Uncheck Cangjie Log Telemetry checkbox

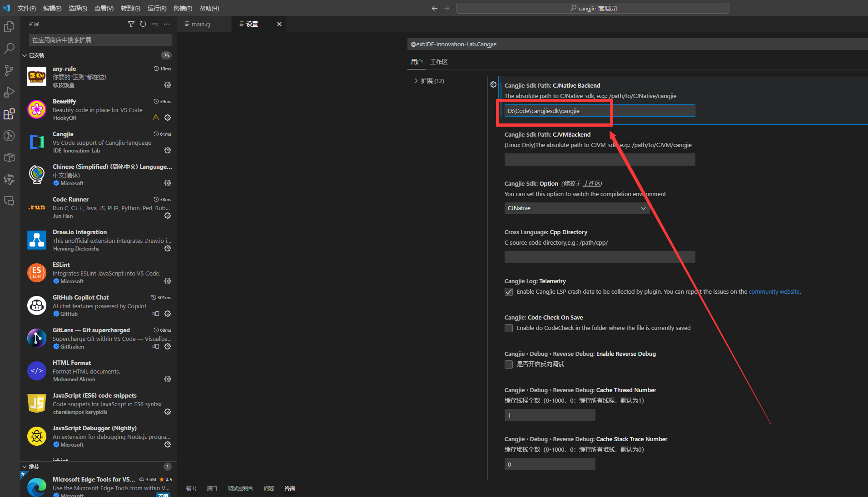coord(509,292)
